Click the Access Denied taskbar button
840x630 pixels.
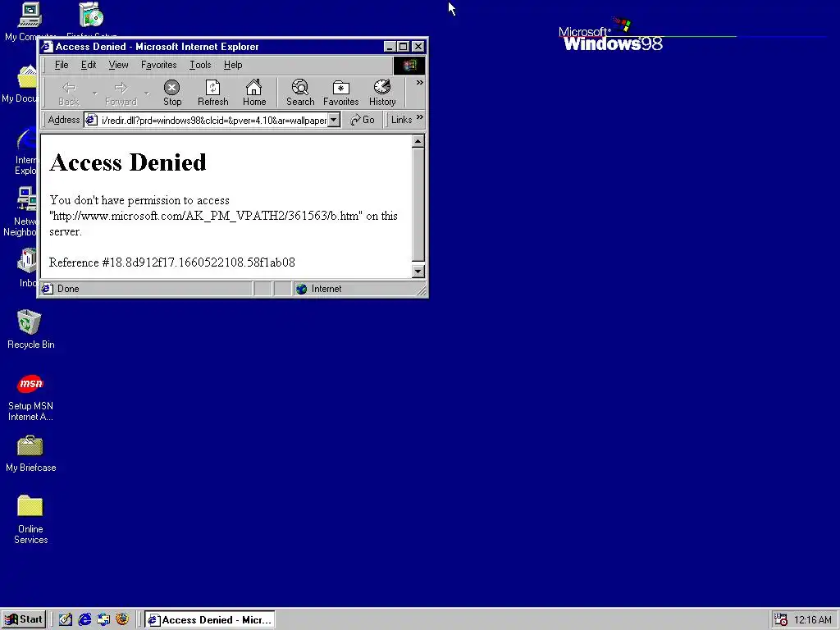210,620
